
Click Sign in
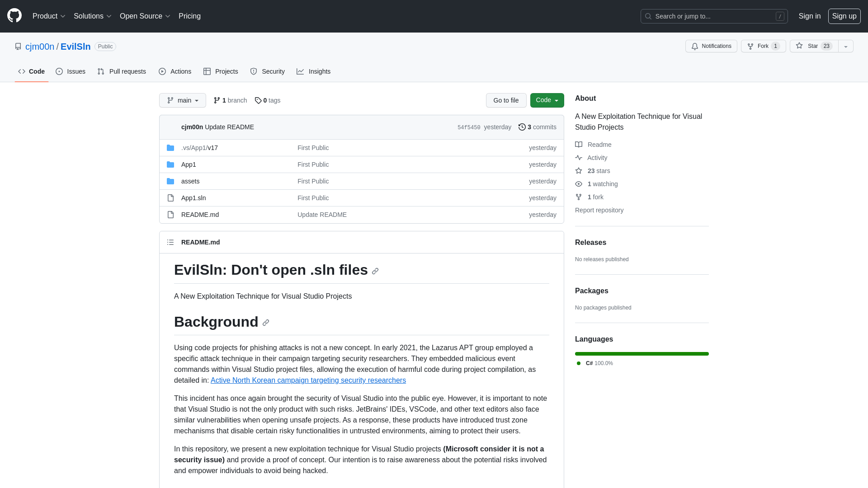[x=809, y=16]
